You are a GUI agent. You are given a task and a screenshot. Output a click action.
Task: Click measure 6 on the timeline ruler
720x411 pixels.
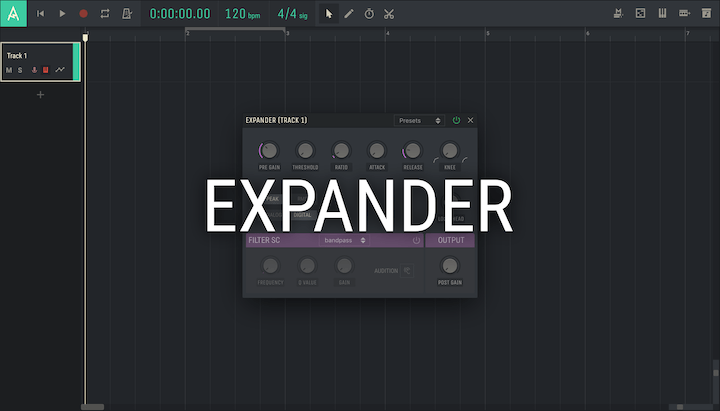[x=587, y=33]
